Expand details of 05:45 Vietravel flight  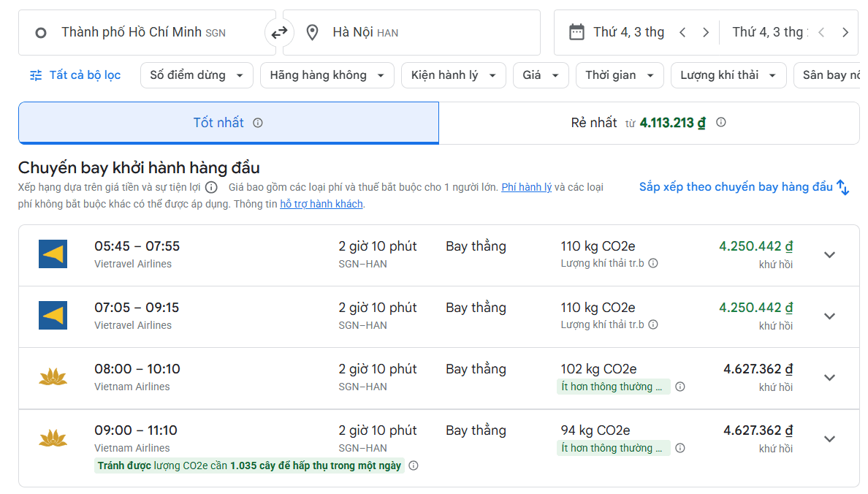(x=829, y=255)
